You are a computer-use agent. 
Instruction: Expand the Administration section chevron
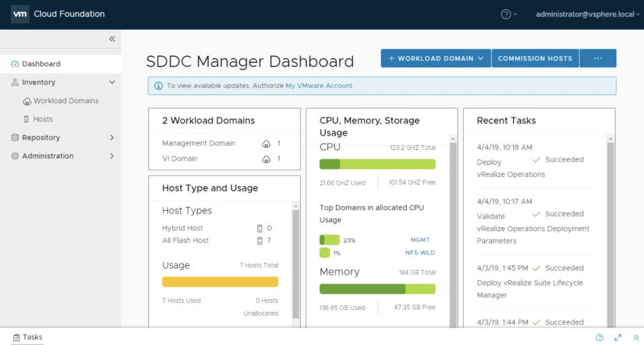tap(112, 156)
